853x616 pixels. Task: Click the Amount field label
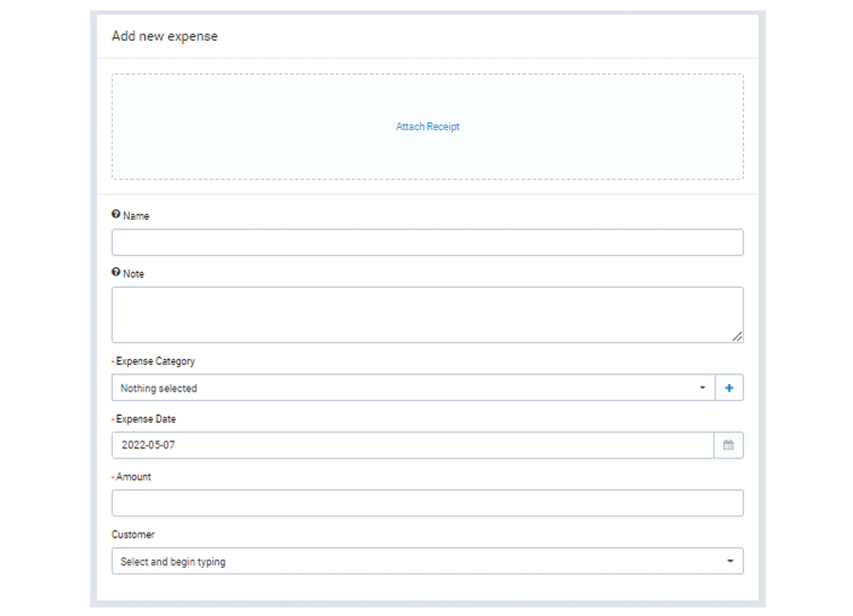point(134,477)
